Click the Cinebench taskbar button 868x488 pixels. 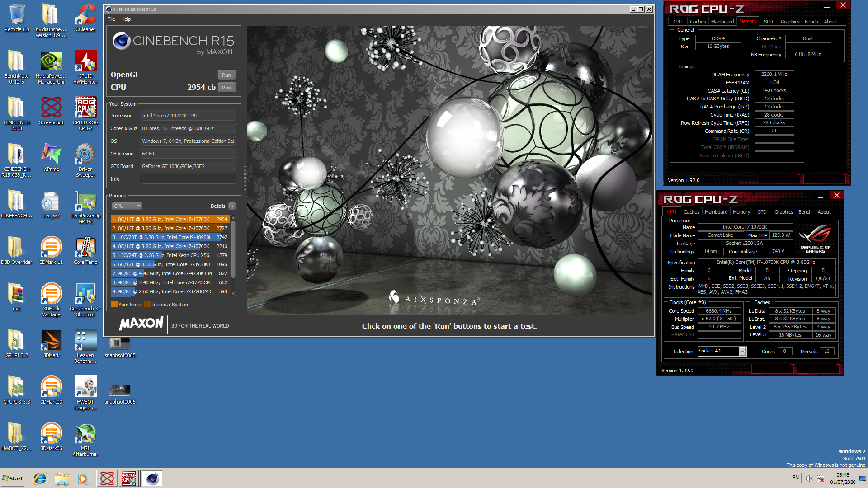point(152,479)
